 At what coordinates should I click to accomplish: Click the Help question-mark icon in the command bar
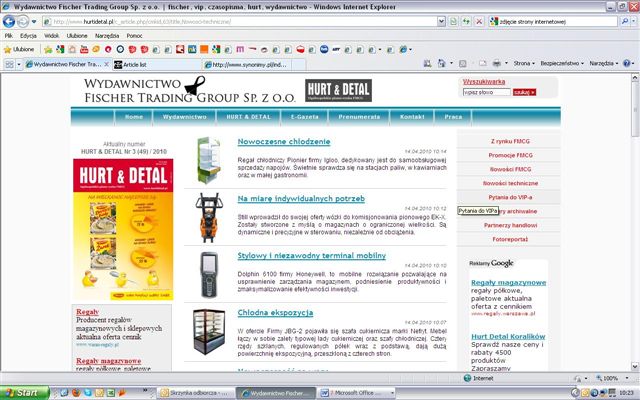tap(626, 64)
